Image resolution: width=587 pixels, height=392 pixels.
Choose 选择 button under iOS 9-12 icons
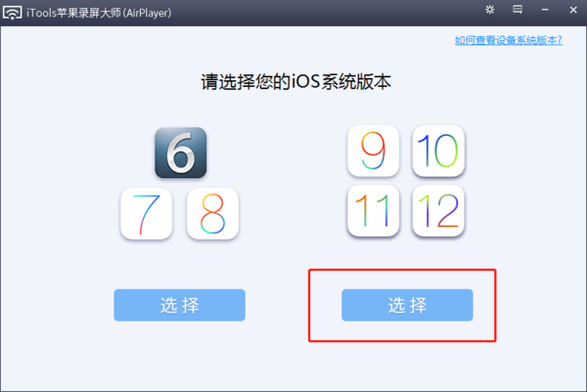(407, 305)
